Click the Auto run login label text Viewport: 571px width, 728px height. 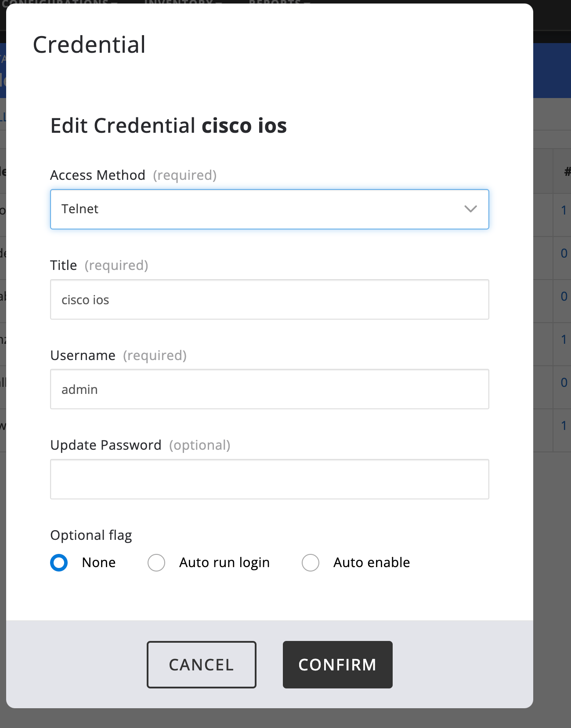tap(224, 563)
